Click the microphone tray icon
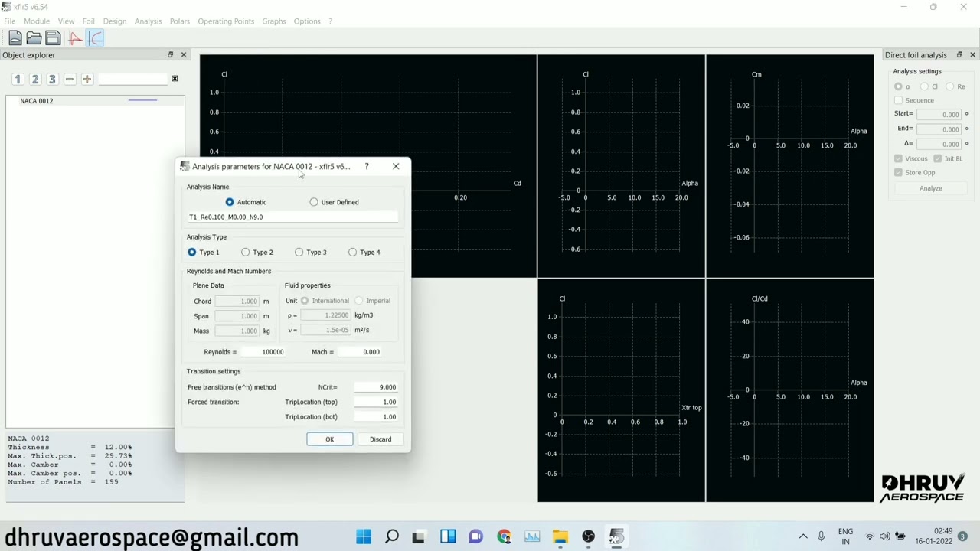The width and height of the screenshot is (980, 551). pyautogui.click(x=821, y=536)
